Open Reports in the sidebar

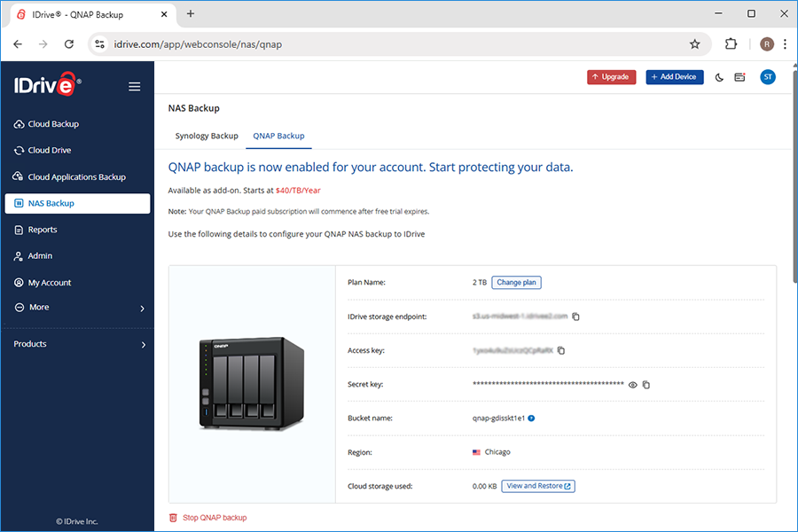(x=35, y=230)
